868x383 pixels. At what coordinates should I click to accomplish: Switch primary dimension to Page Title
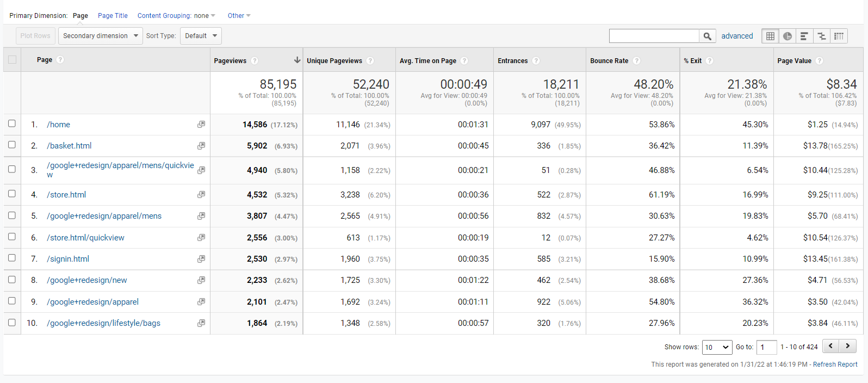[113, 16]
